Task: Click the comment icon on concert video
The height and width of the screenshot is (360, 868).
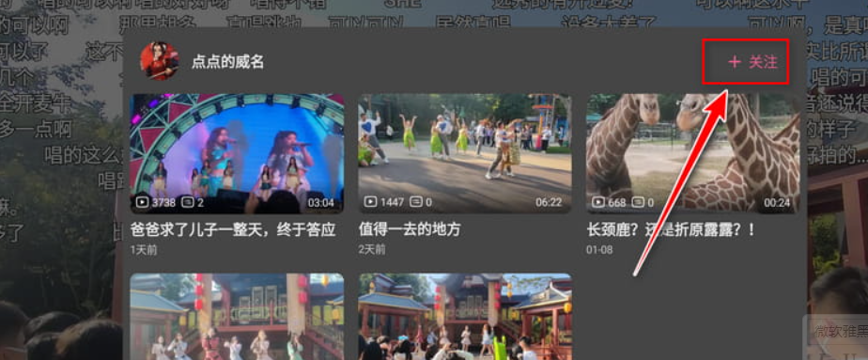Action: 187,203
